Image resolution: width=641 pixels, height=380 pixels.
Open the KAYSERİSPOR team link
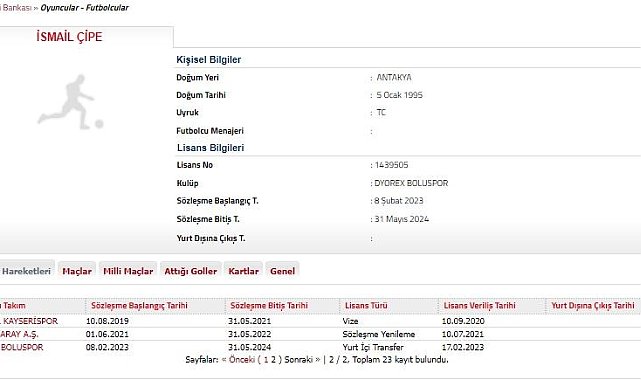click(x=29, y=321)
